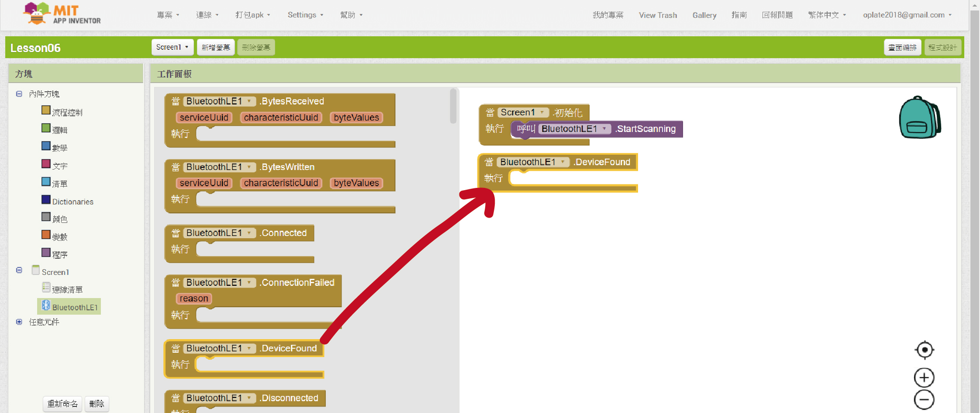Screen dimensions: 980x413
Task: Open the 打包apk menu
Action: [252, 15]
